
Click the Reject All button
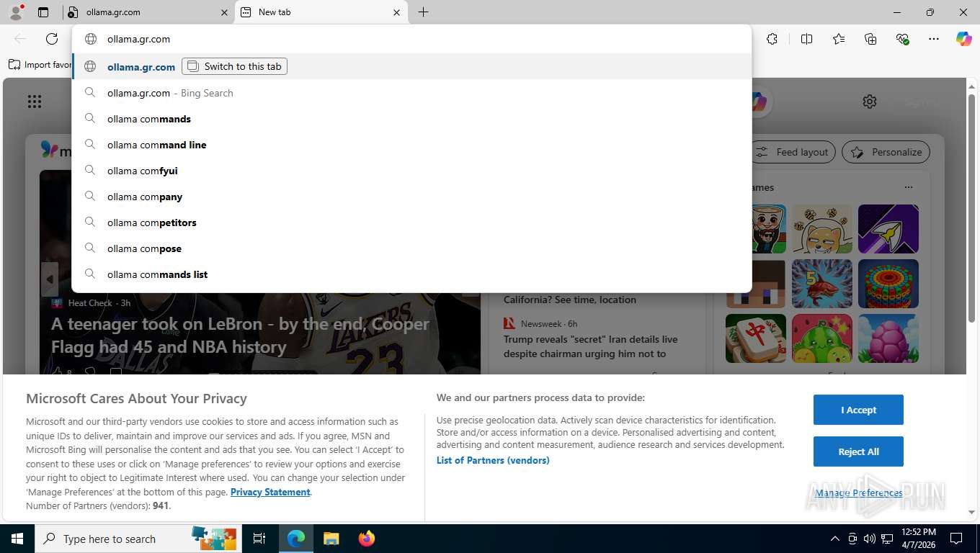tap(858, 451)
